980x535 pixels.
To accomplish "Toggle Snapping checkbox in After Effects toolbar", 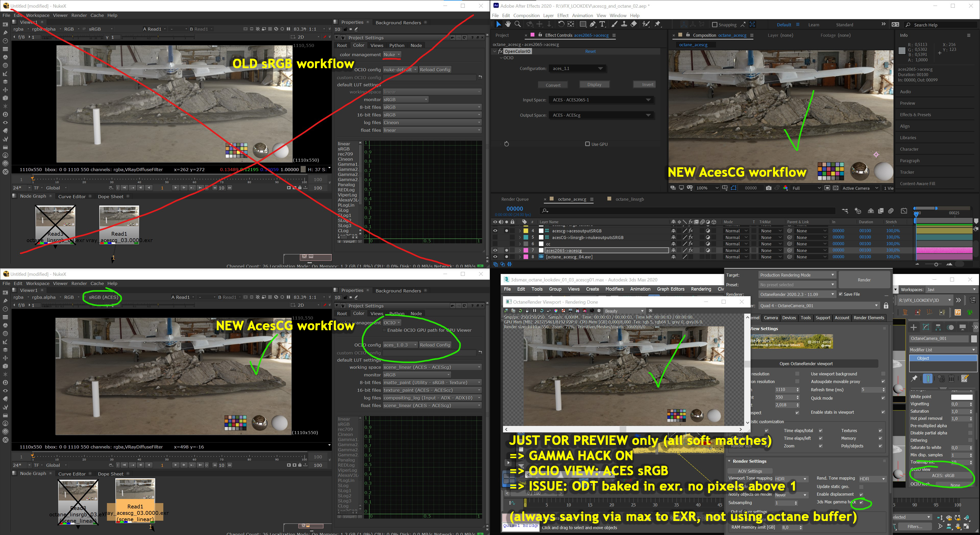I will (715, 25).
